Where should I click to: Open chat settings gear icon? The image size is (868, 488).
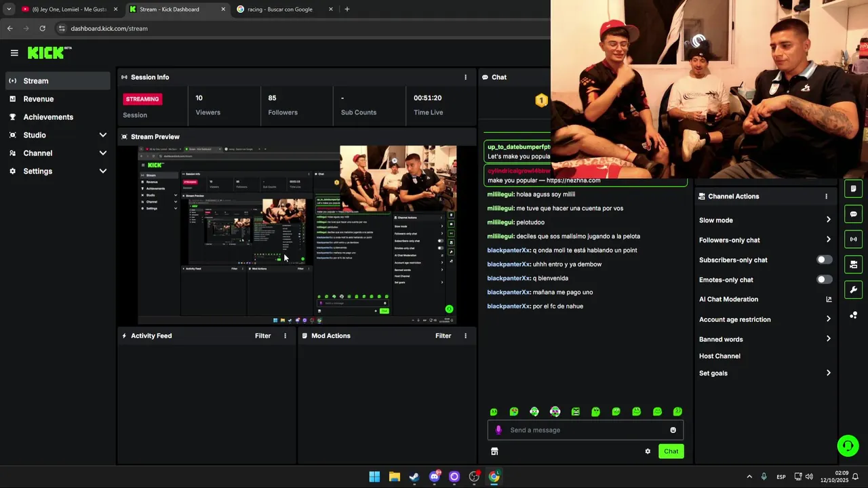(x=648, y=451)
